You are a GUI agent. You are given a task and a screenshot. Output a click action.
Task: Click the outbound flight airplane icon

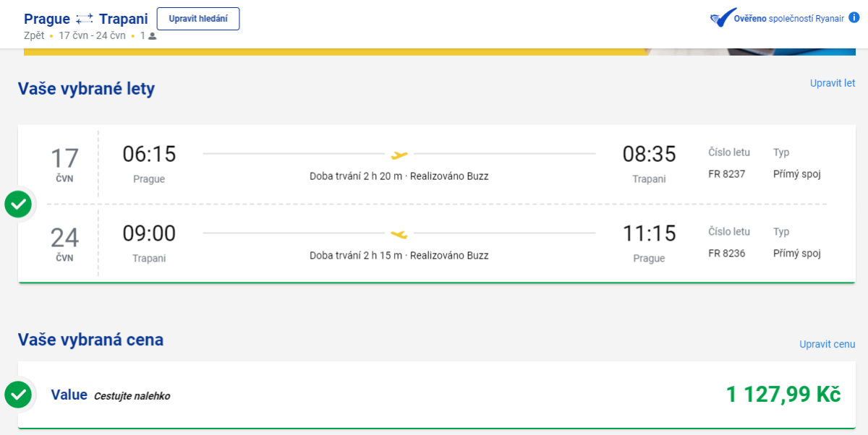399,154
